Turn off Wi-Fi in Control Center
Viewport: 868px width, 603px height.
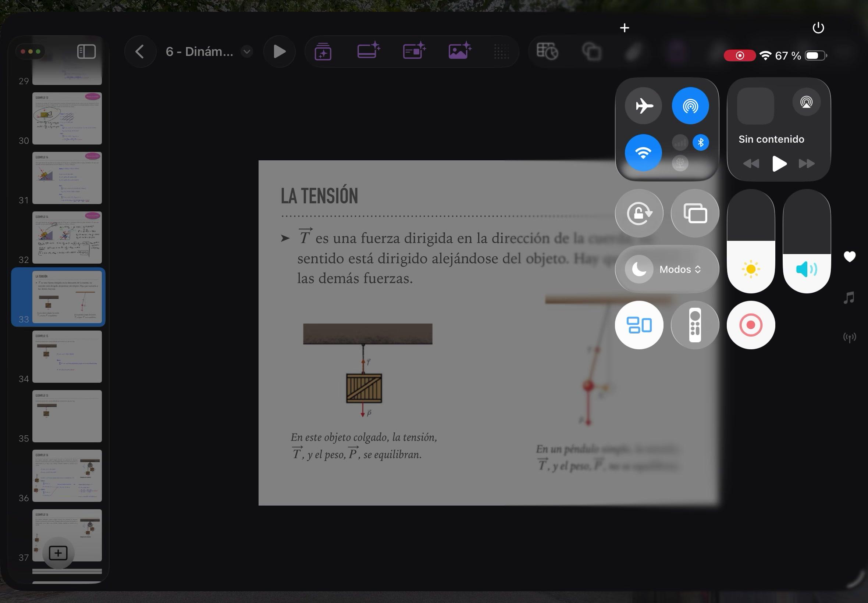pyautogui.click(x=643, y=153)
